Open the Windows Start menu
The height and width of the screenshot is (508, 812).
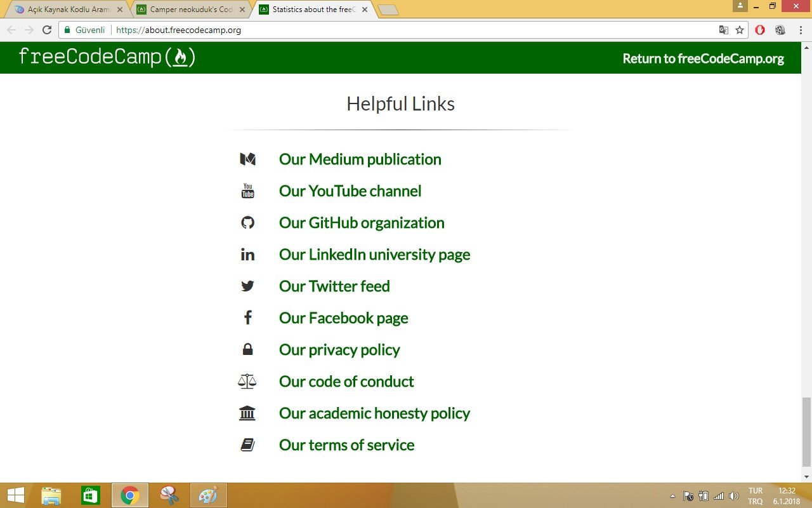[x=16, y=495]
